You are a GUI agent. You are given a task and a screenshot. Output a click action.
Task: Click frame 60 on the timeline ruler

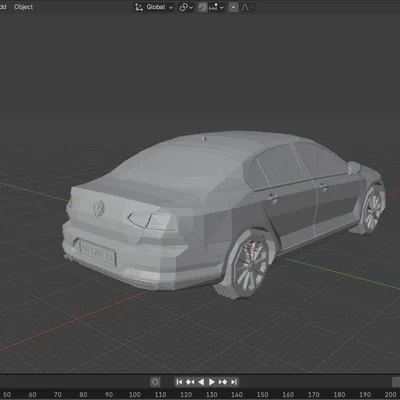coord(32,395)
